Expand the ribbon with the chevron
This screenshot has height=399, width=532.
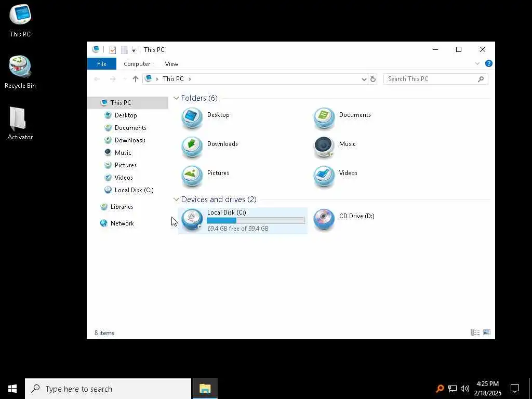[x=477, y=63]
